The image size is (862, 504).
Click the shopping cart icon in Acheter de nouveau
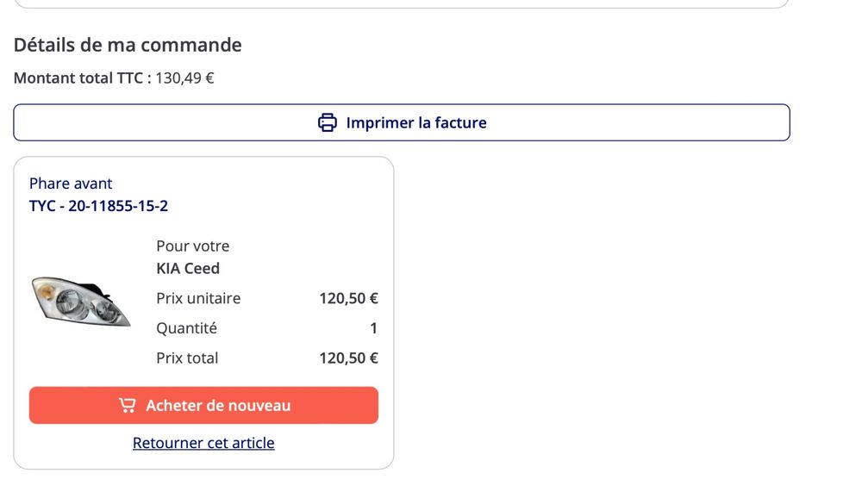coord(127,405)
